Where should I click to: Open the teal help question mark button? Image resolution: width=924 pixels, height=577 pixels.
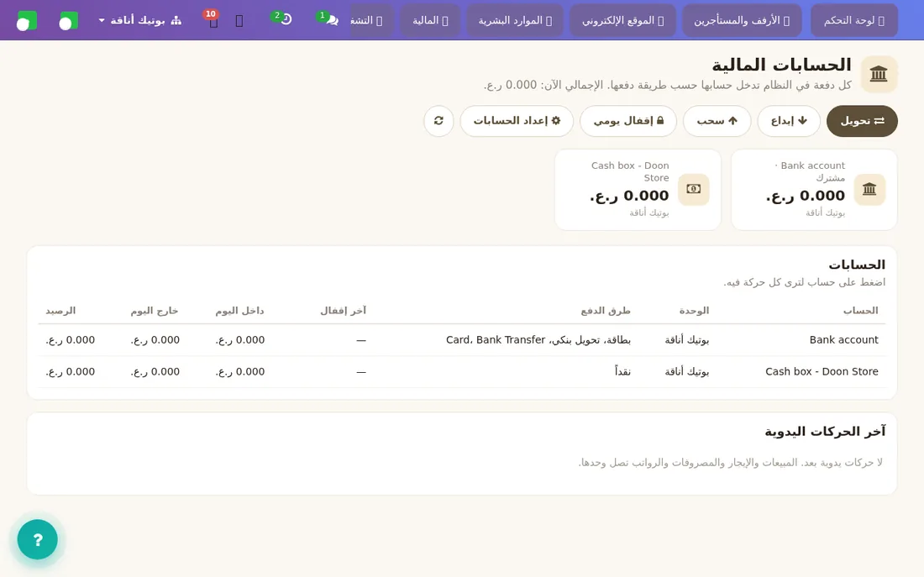tap(38, 539)
